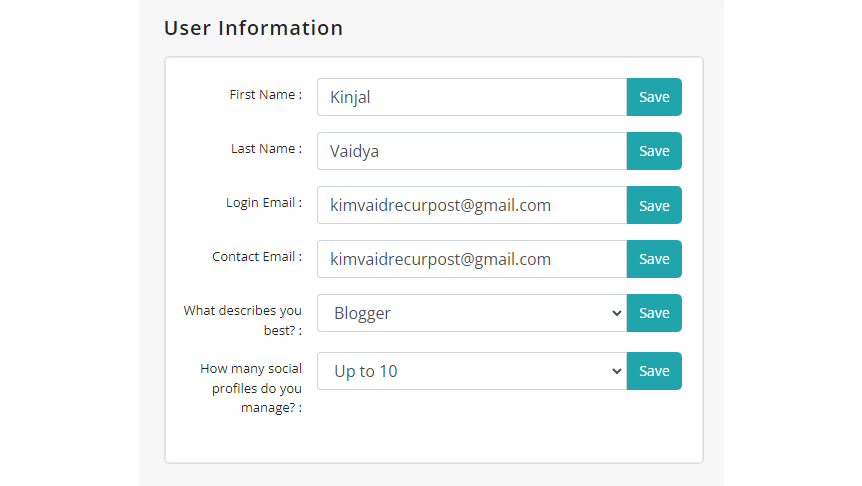The image size is (862, 486).
Task: Save the First Name field
Action: click(654, 97)
